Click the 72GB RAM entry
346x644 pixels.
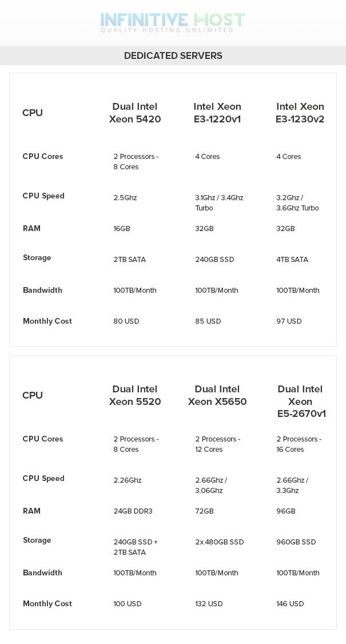(204, 511)
